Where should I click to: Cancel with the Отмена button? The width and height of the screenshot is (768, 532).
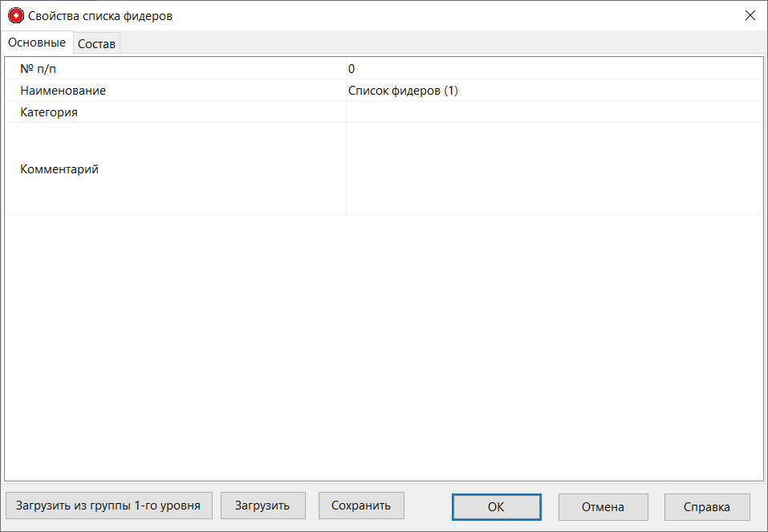tap(603, 506)
